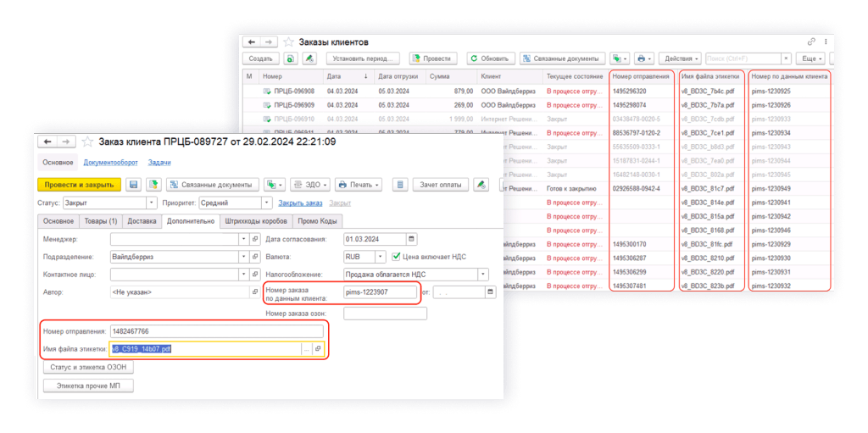
Task: Click the Номер заказа озон input field
Action: pos(386,314)
